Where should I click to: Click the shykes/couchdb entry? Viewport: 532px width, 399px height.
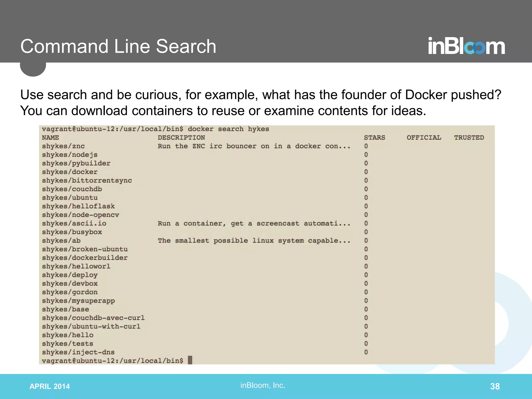click(x=72, y=189)
